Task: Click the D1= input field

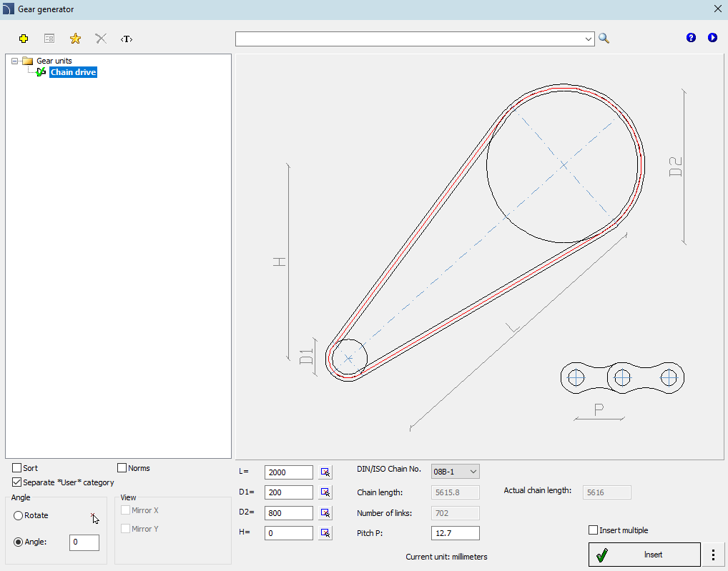Action: (x=289, y=492)
